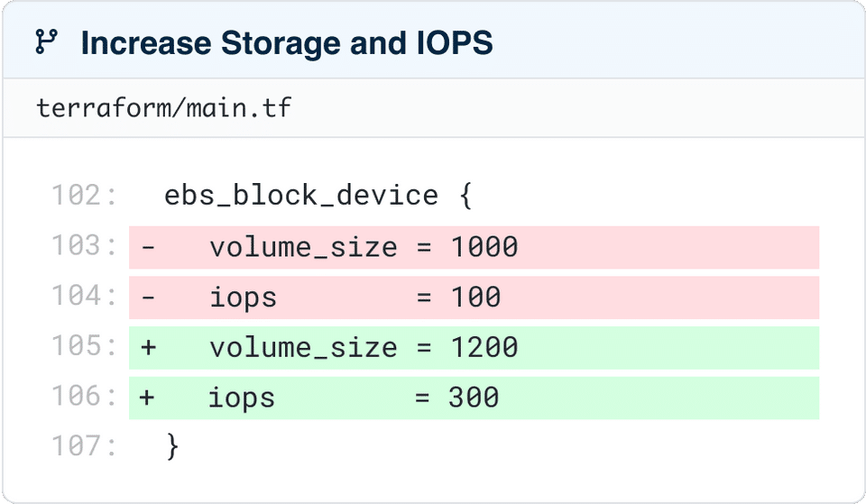Image resolution: width=866 pixels, height=504 pixels.
Task: Click the git branch icon in header
Action: (x=46, y=42)
